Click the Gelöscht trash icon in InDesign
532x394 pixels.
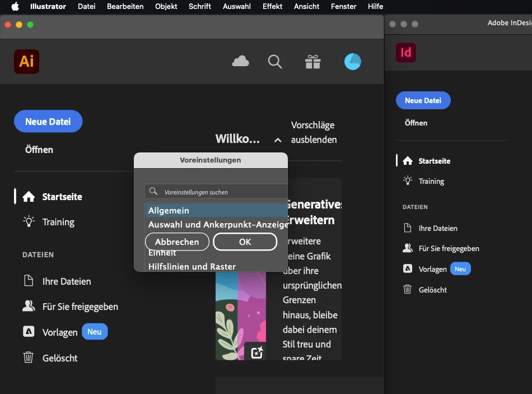[408, 289]
